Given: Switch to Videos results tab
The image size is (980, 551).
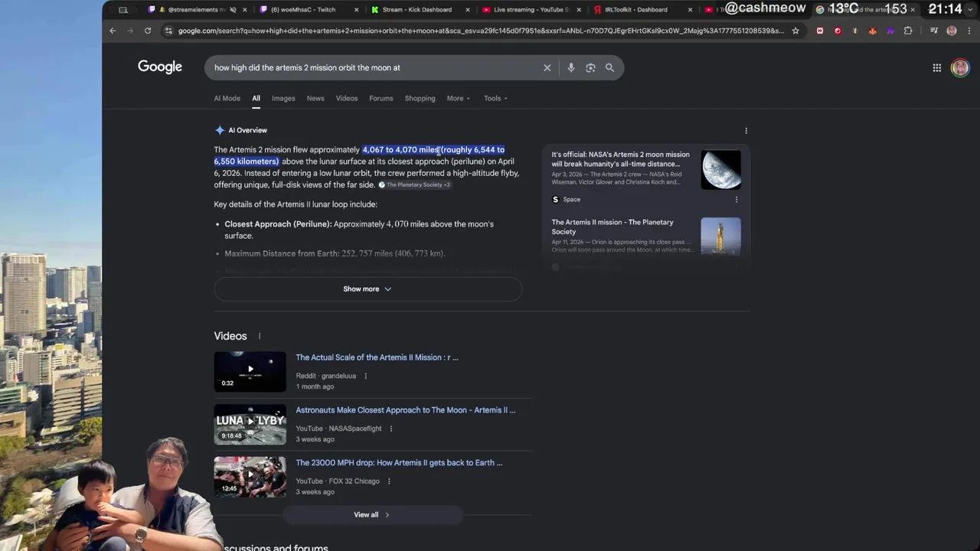Looking at the screenshot, I should 347,98.
